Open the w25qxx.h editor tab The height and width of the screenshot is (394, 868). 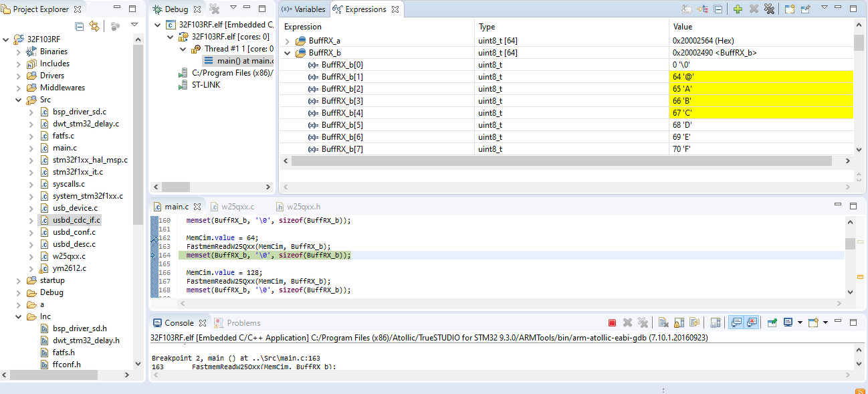pos(298,207)
